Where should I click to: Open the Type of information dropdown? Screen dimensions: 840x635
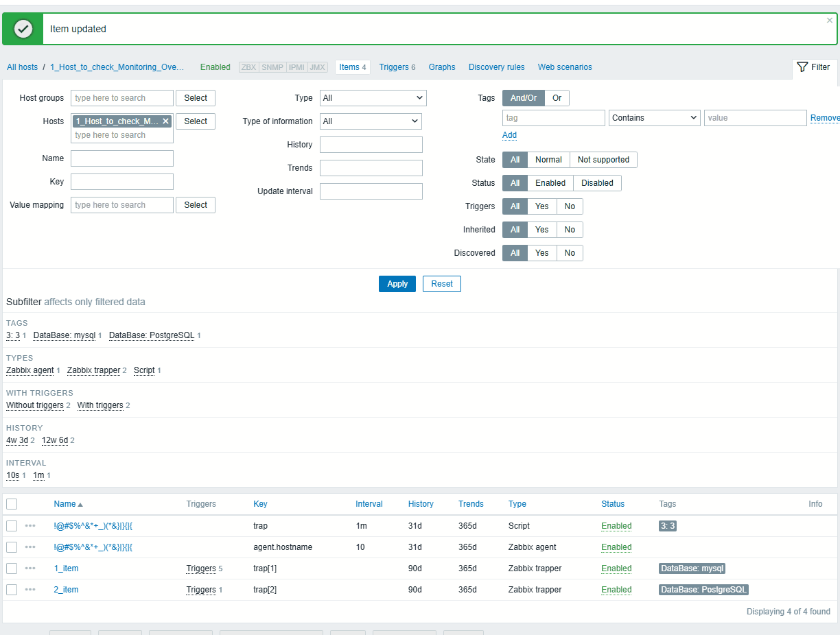pos(371,121)
